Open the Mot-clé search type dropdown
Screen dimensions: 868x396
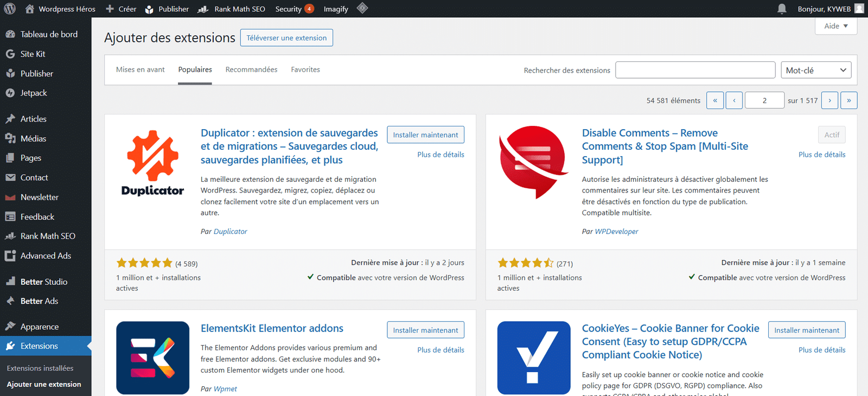[815, 70]
